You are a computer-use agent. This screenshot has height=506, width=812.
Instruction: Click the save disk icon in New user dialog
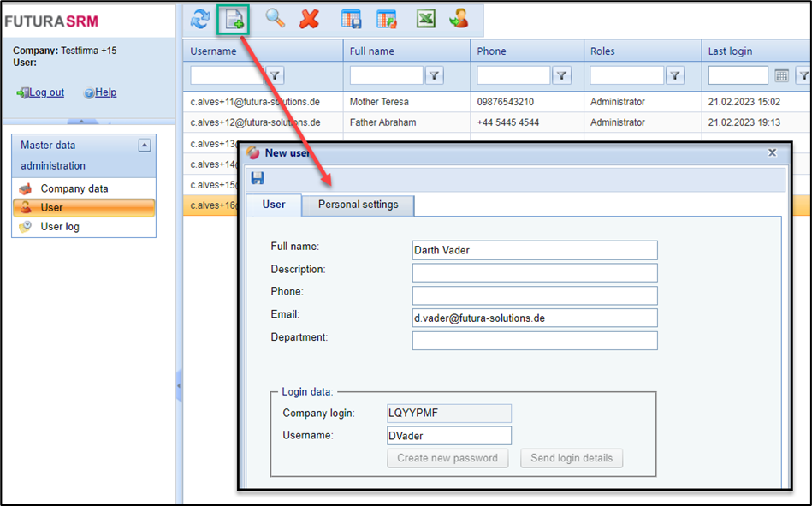tap(258, 178)
